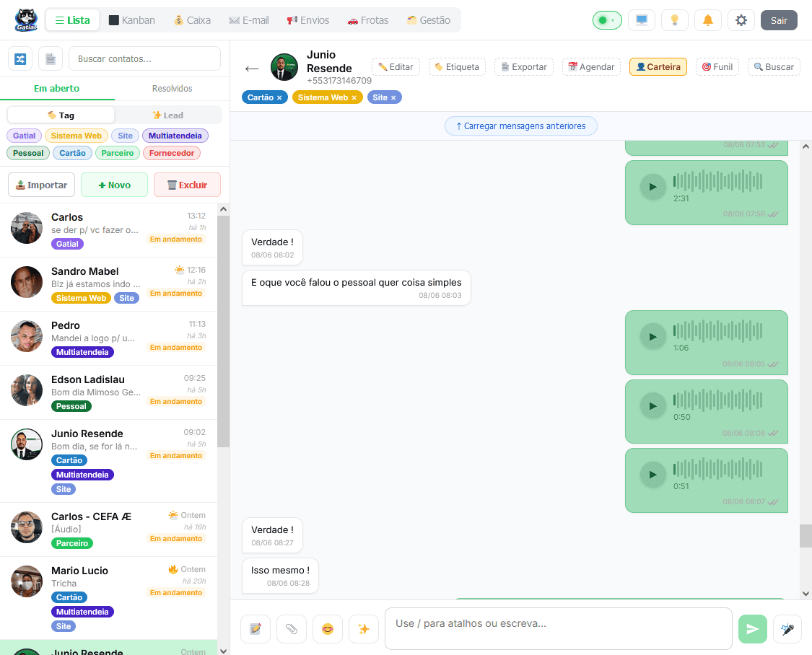This screenshot has width=812, height=655.
Task: Filter contacts by Gatial tag
Action: coord(25,136)
